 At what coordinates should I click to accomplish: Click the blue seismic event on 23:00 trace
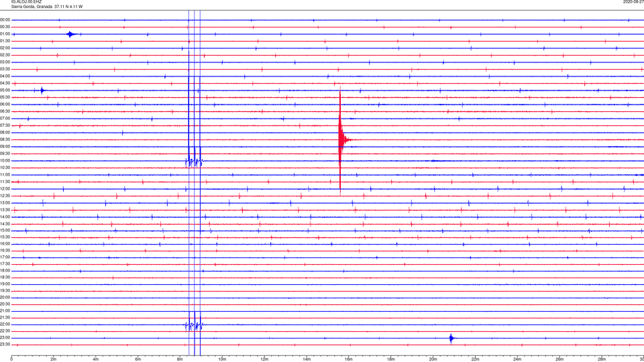pyautogui.click(x=451, y=339)
